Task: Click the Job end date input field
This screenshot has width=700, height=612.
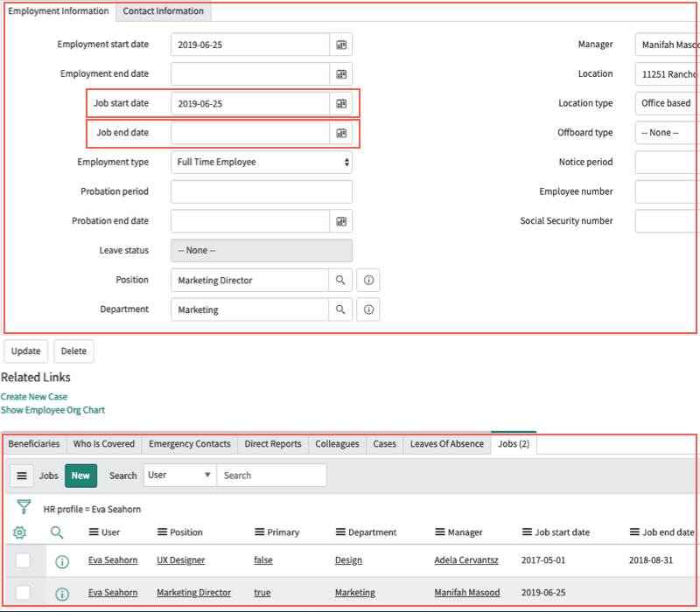Action: point(250,133)
